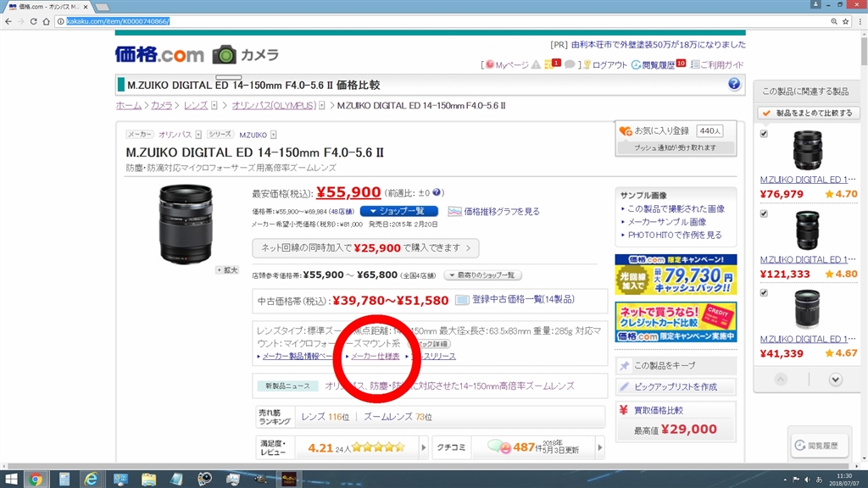This screenshot has width=868, height=488.
Task: Open ご利用ガイド in header menu
Action: coord(722,64)
